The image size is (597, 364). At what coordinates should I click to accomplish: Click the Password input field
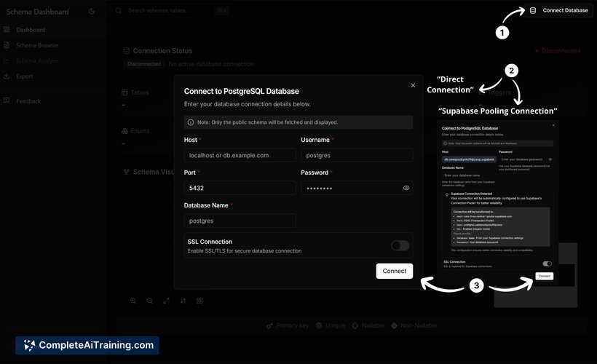coord(357,188)
